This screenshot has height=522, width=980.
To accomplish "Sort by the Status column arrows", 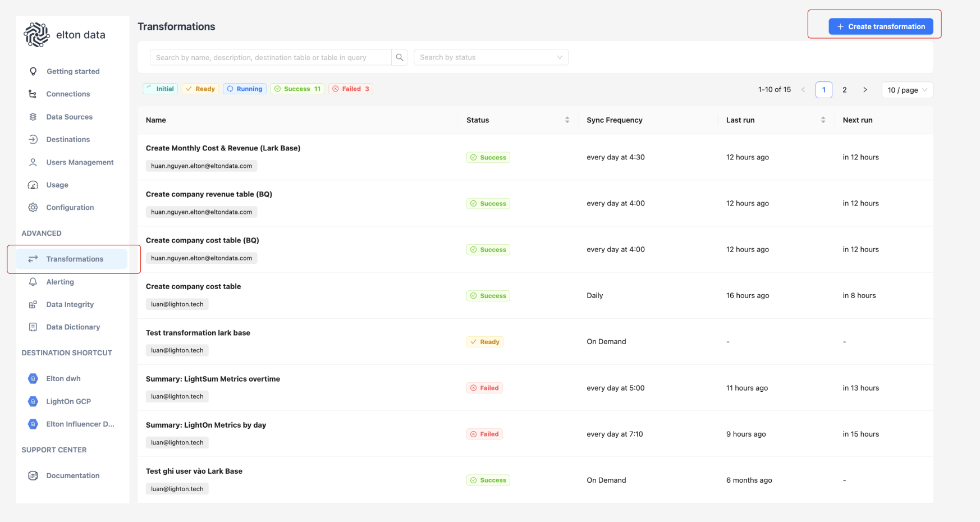I will click(x=567, y=120).
